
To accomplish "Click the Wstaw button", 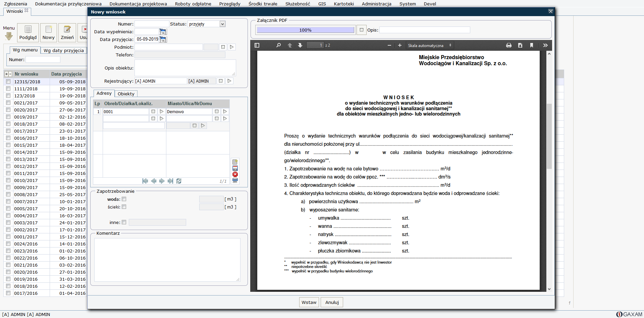I will [309, 302].
